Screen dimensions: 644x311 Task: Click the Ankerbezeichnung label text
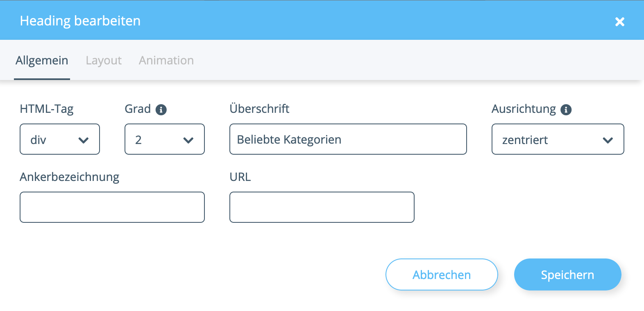70,177
